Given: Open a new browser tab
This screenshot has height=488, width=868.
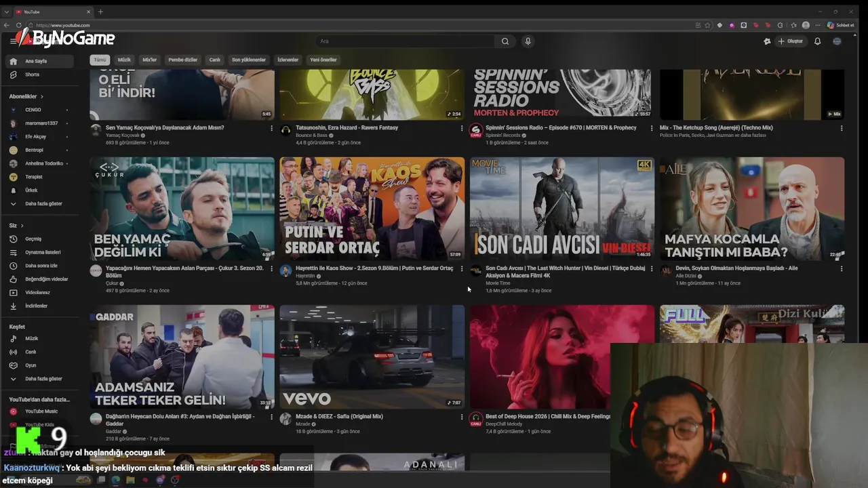Looking at the screenshot, I should pyautogui.click(x=100, y=12).
